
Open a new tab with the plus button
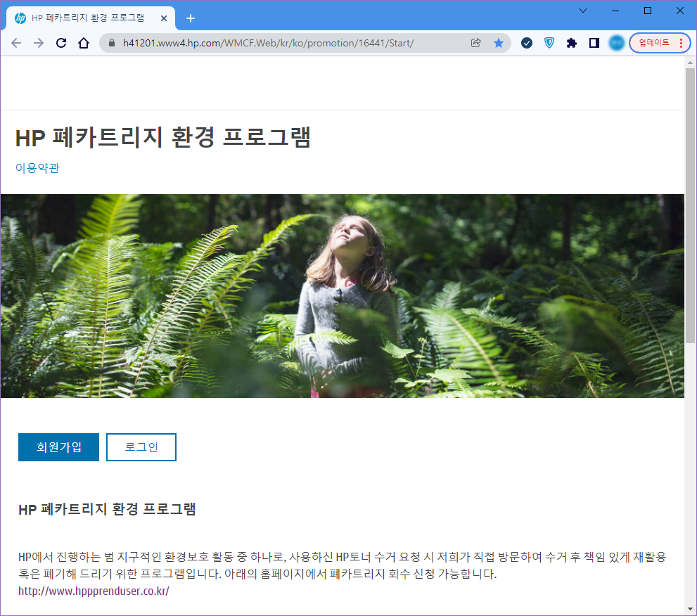tap(191, 18)
